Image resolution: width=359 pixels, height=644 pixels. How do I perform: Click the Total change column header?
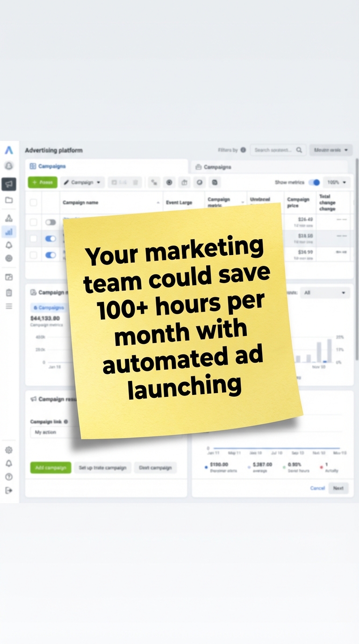coord(327,202)
